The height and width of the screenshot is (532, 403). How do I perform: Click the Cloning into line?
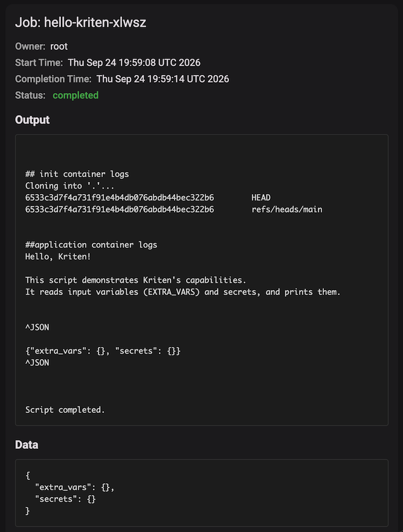click(70, 186)
